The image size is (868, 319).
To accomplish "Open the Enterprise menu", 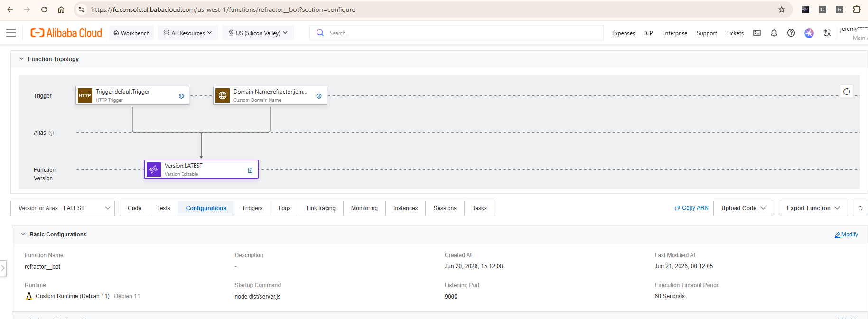I will (x=675, y=33).
